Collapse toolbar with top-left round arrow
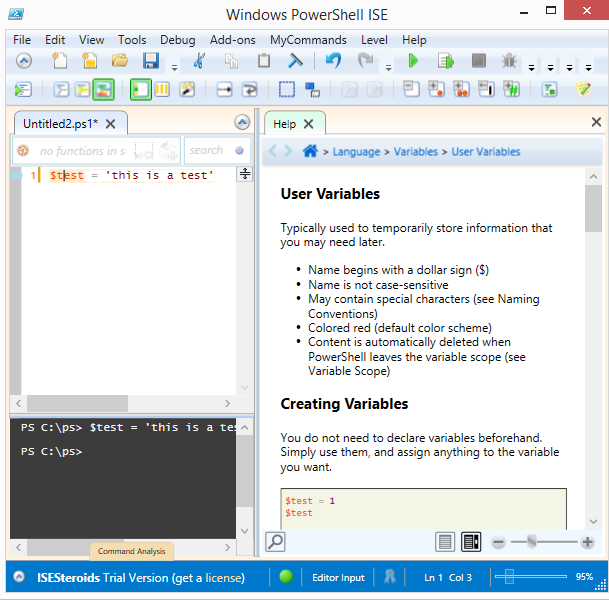 (24, 61)
